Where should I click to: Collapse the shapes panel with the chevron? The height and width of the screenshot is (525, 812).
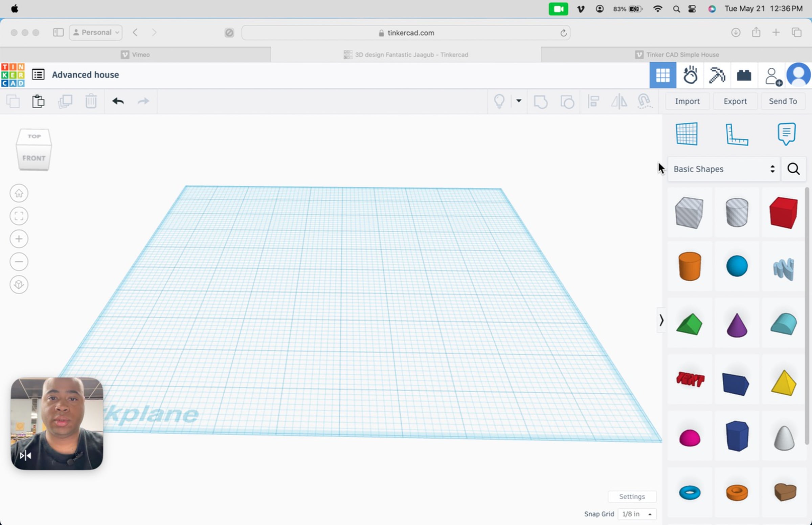coord(661,320)
